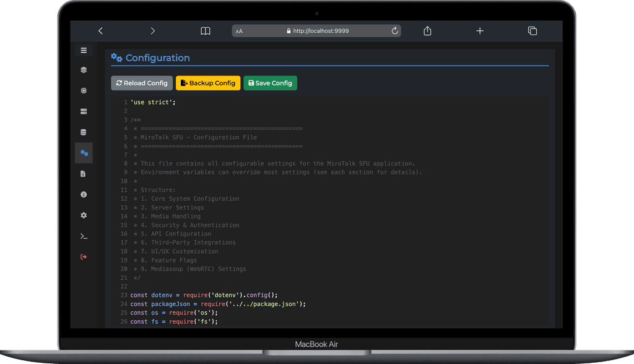This screenshot has height=364, width=634.
Task: Go back with browser back arrow
Action: pyautogui.click(x=101, y=31)
